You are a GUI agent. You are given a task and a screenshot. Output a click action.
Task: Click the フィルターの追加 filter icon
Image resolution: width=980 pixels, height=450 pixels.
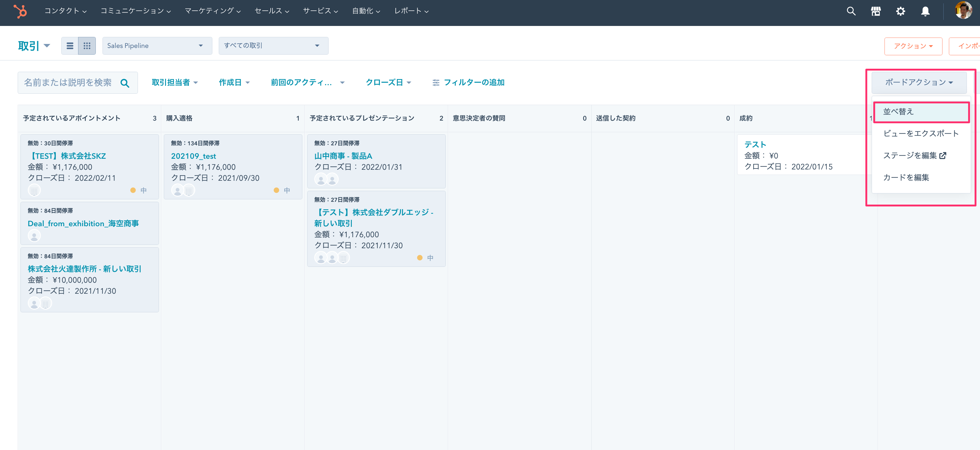[x=436, y=83]
